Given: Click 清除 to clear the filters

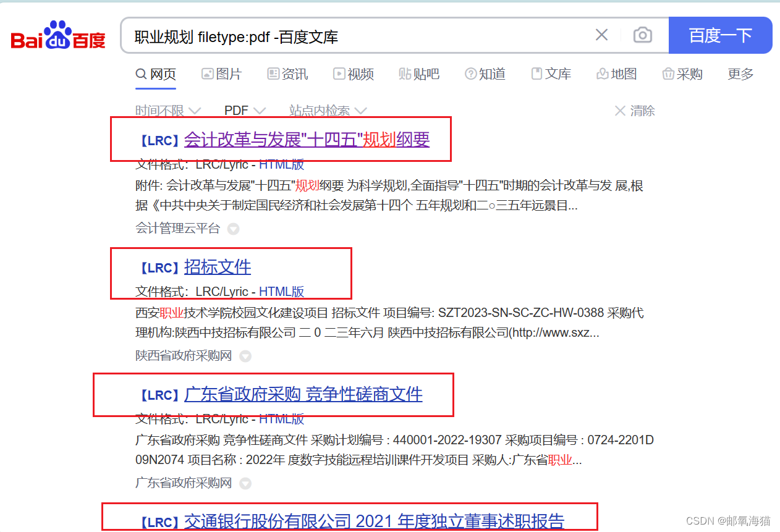Looking at the screenshot, I should pyautogui.click(x=635, y=111).
